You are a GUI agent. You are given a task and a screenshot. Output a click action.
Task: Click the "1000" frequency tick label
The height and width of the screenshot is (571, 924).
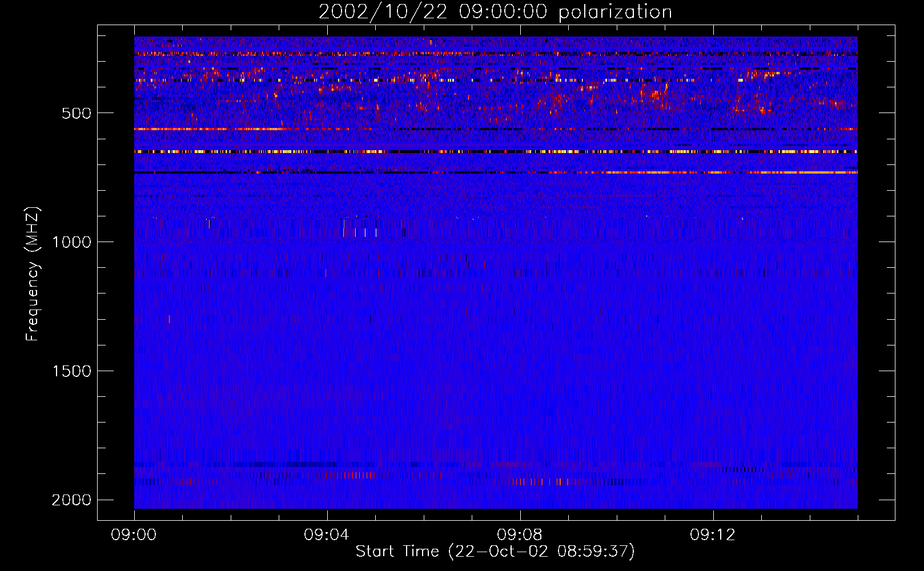pyautogui.click(x=71, y=242)
